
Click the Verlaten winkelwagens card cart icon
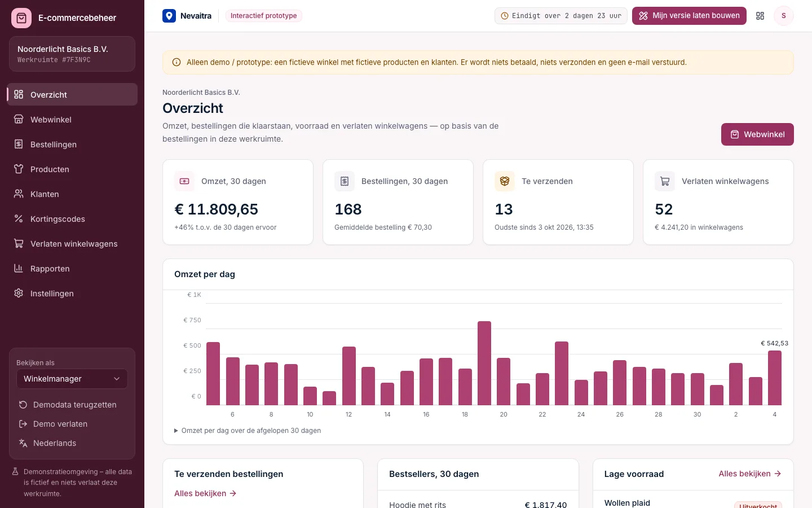665,181
